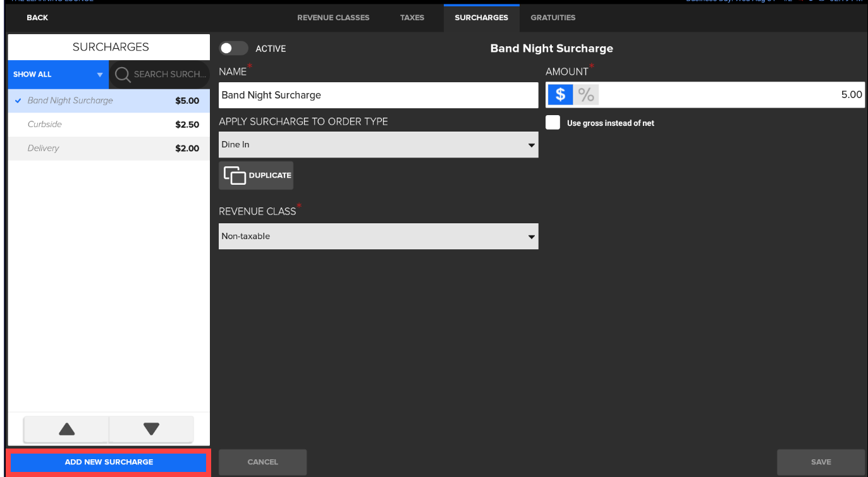The height and width of the screenshot is (477, 868).
Task: Select the dollar amount type icon
Action: [560, 95]
